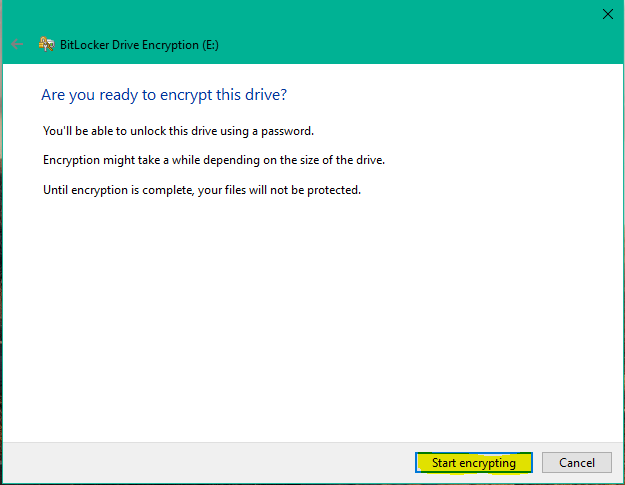Click the 'BitLocker Drive Encryption (E:)' window title

click(x=139, y=45)
